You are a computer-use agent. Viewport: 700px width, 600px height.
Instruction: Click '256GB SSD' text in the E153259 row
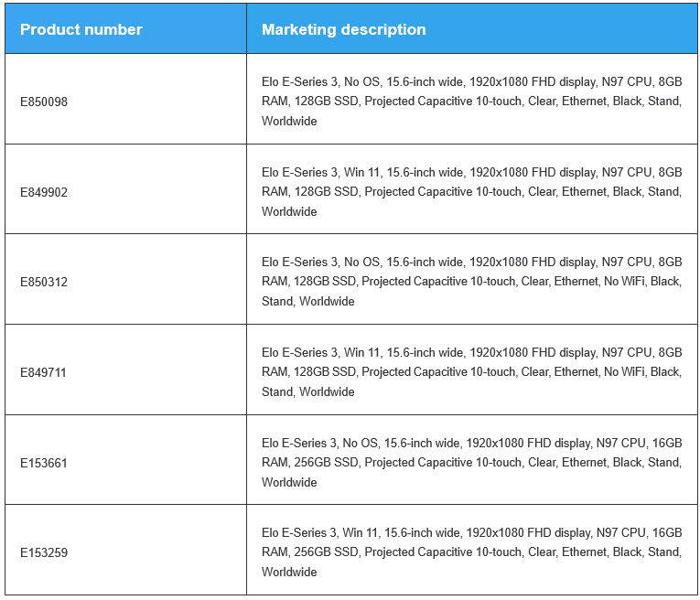point(326,552)
